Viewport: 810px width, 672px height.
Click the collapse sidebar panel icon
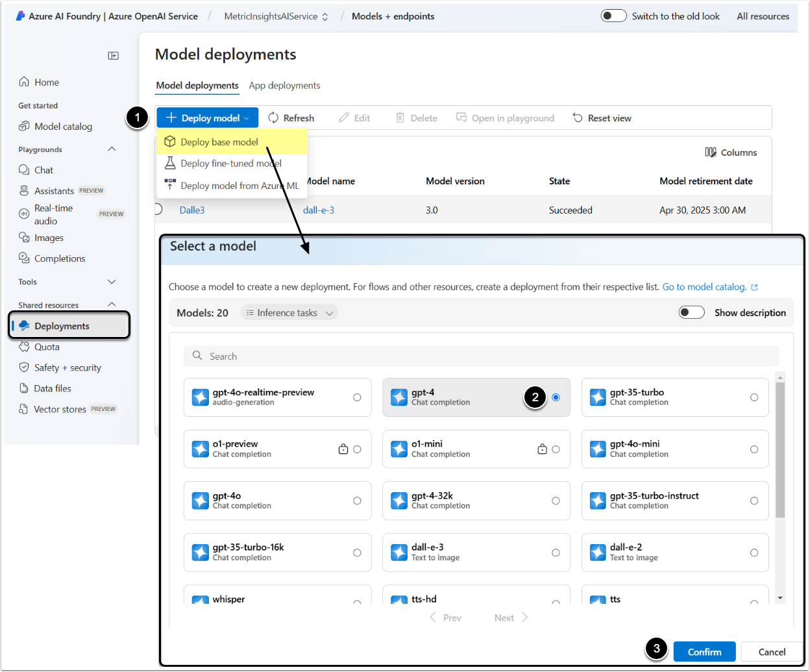tap(113, 56)
